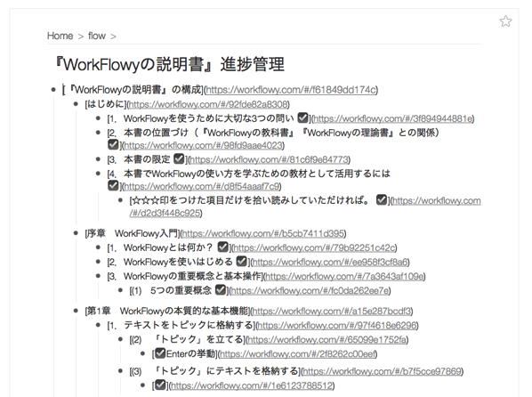532x397 pixels.
Task: Go to Home in the breadcrumb
Action: pyautogui.click(x=60, y=36)
